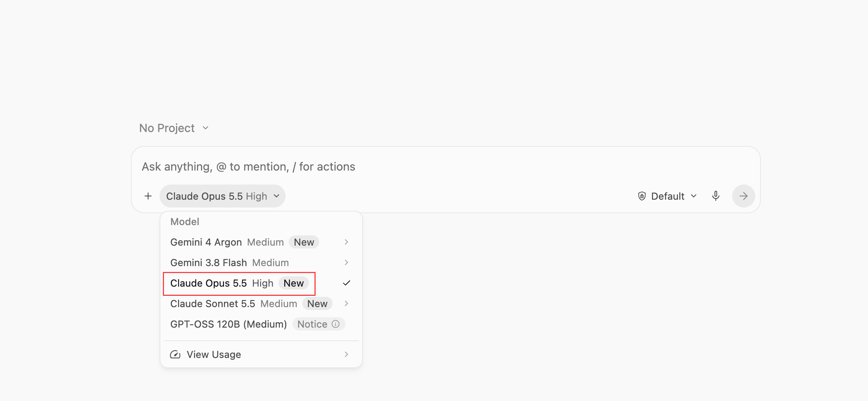Choose Gemini 3.8 Flash model
The width and height of the screenshot is (868, 401).
[x=261, y=262]
